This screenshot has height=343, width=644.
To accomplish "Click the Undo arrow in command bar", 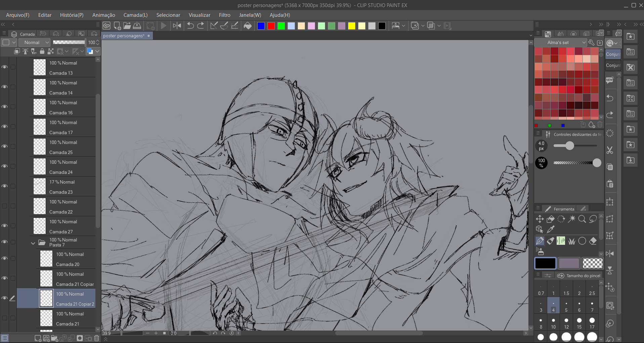I will [x=190, y=26].
